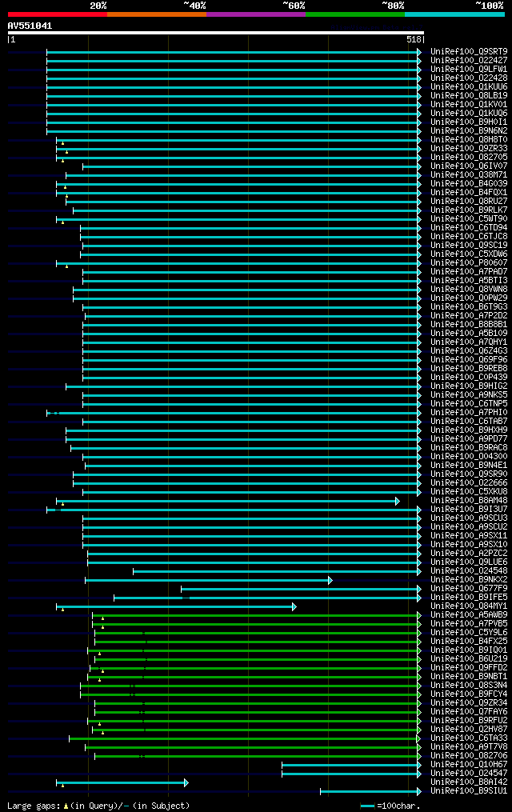Click the UniRef100_Q6IV07 label
This screenshot has height=812, width=512.
click(469, 166)
